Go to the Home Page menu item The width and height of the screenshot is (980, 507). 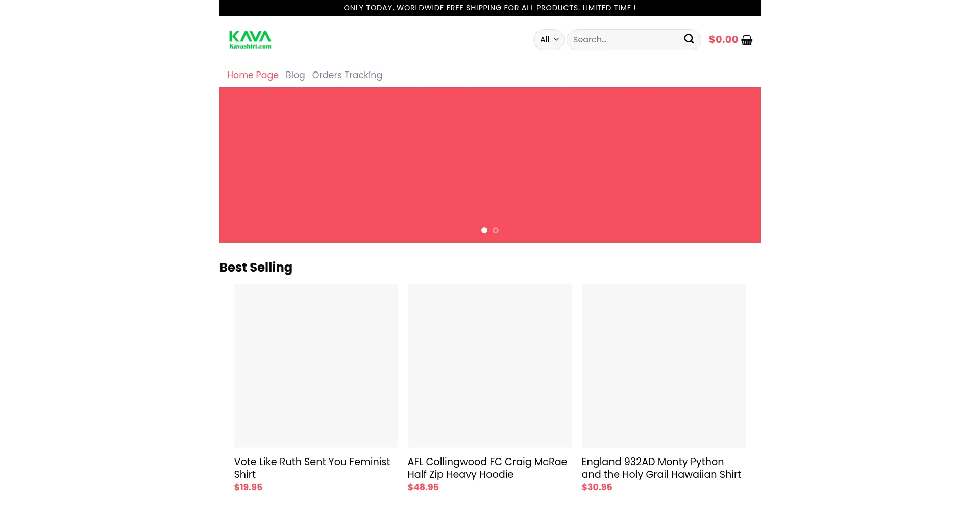[253, 75]
